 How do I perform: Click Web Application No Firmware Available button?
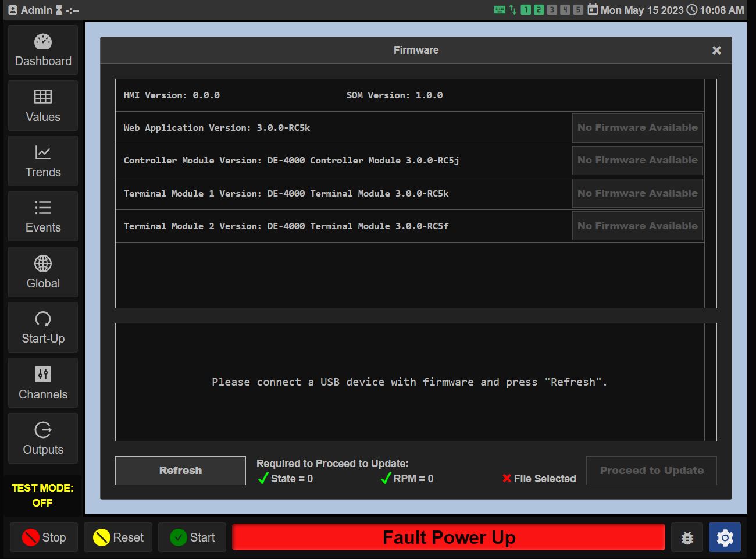tap(637, 128)
